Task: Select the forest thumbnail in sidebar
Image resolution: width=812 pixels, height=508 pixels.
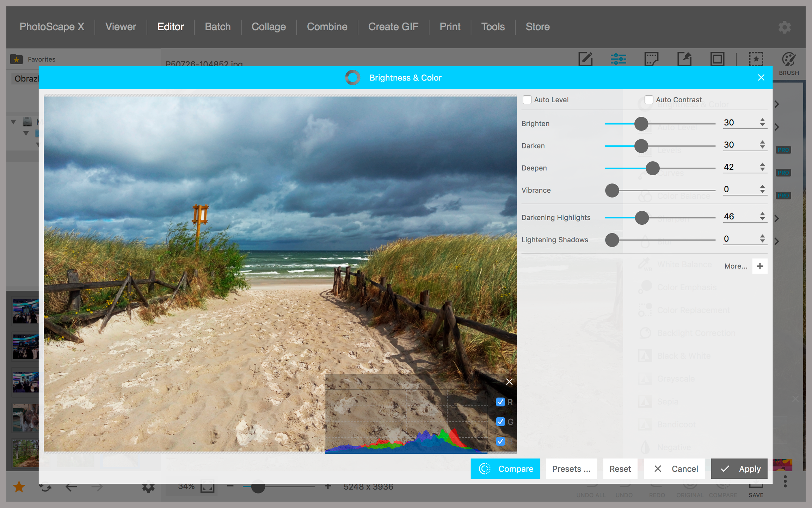Action: (x=25, y=453)
